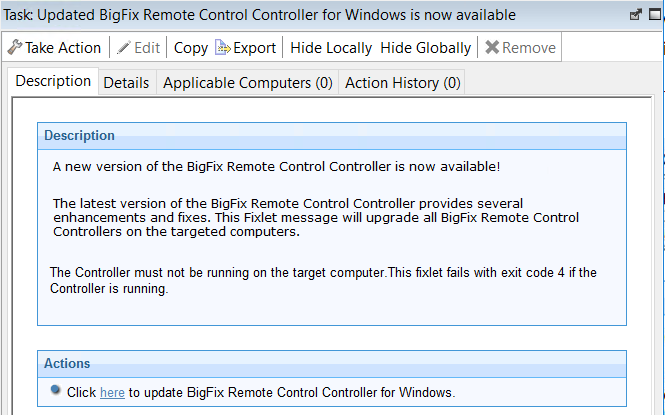Viewport: 665px width, 415px height.
Task: Click the Edit pencil icon
Action: pos(123,48)
